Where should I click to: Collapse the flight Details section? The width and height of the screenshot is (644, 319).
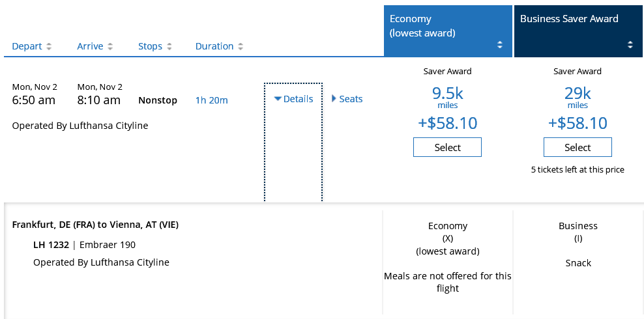click(x=293, y=99)
